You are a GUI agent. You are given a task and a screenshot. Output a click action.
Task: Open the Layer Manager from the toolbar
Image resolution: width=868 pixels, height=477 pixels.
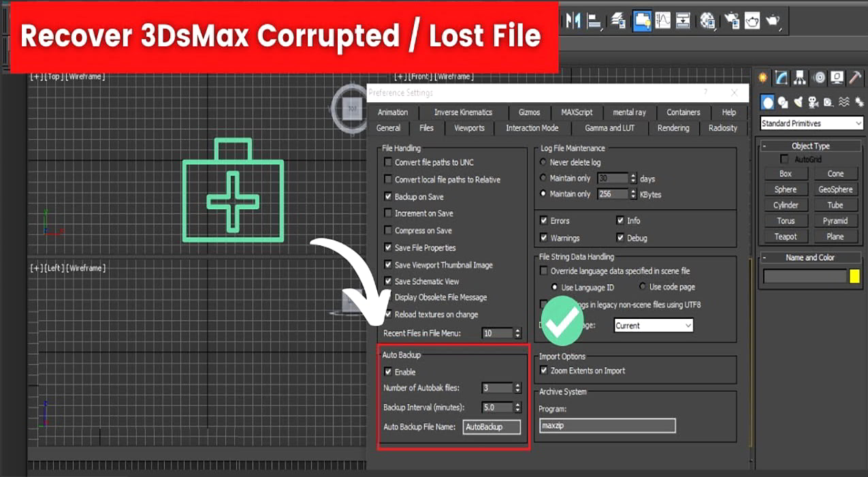point(619,20)
